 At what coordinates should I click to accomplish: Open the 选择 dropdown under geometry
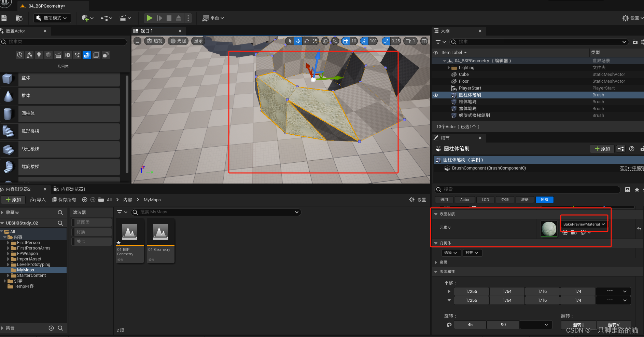pyautogui.click(x=451, y=253)
